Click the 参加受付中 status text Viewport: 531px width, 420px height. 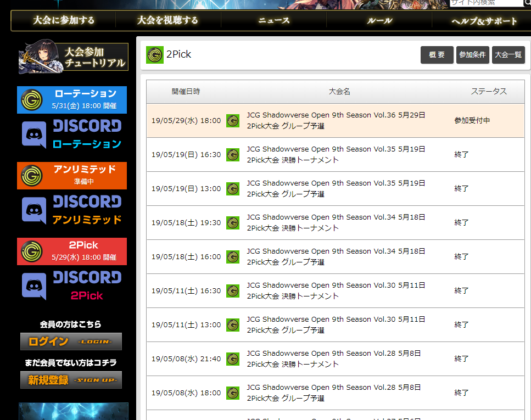tap(472, 121)
